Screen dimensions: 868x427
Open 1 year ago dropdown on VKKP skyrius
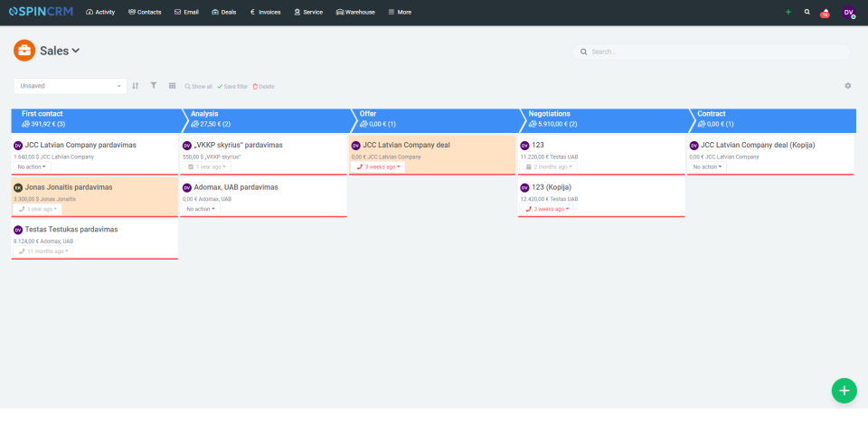click(x=207, y=166)
